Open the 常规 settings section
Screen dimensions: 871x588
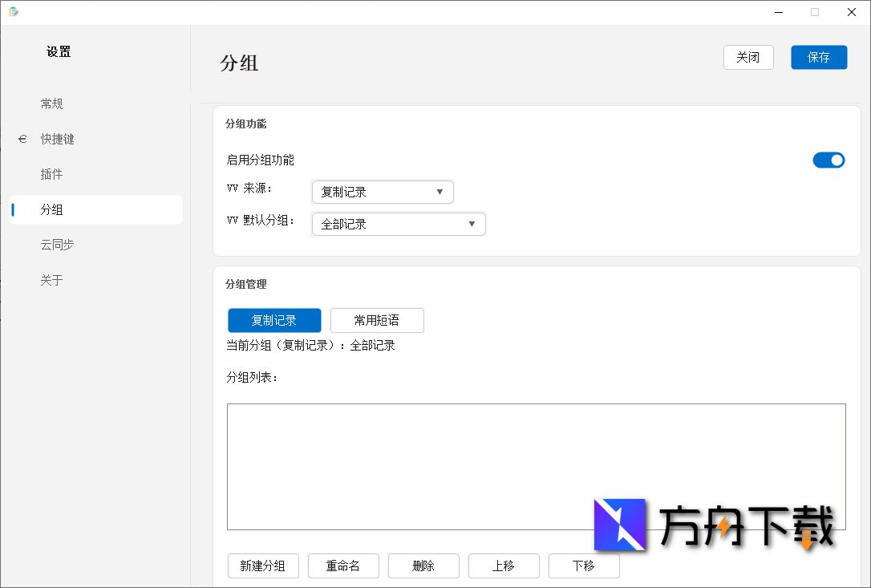pos(51,103)
